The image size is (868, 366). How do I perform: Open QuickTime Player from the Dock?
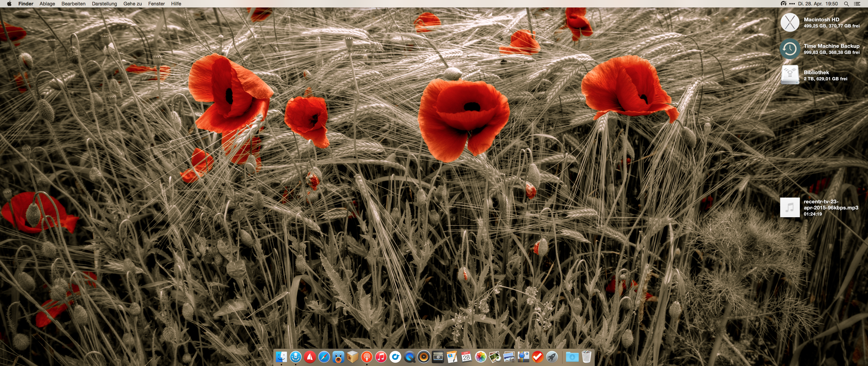click(410, 357)
